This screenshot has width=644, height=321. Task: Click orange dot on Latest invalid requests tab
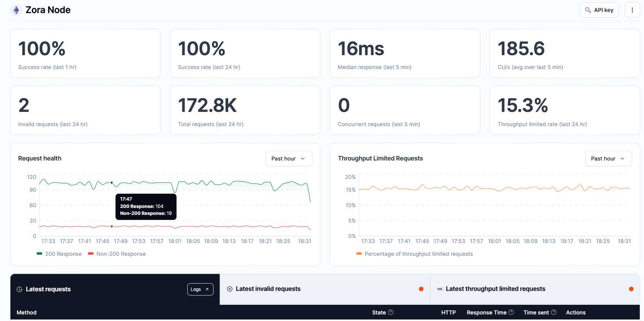coord(421,289)
